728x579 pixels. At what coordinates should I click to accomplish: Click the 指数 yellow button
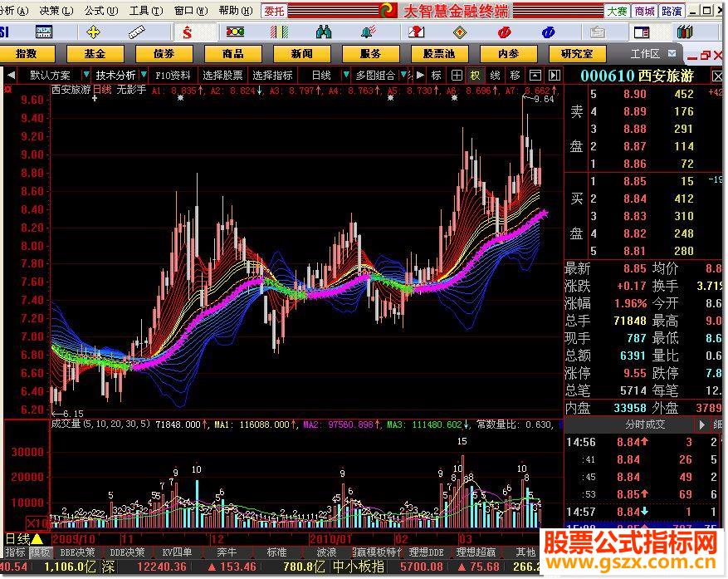pos(27,53)
